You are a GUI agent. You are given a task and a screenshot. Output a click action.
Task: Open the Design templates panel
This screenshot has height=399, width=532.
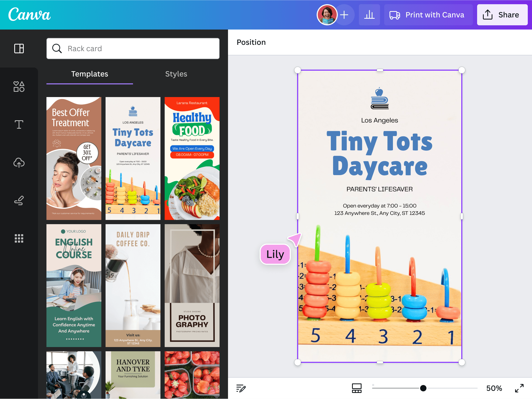[19, 49]
